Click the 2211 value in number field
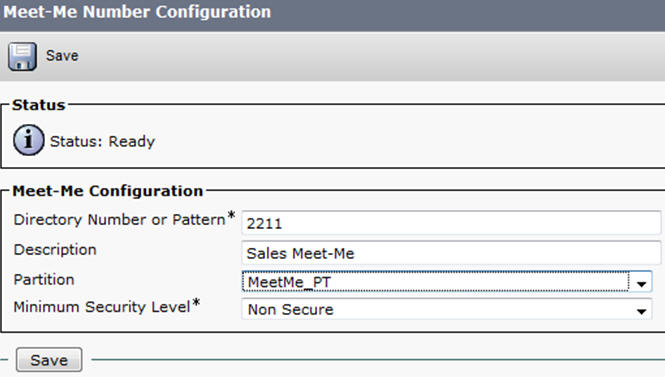Screen dimensions: 665x377 click(264, 223)
